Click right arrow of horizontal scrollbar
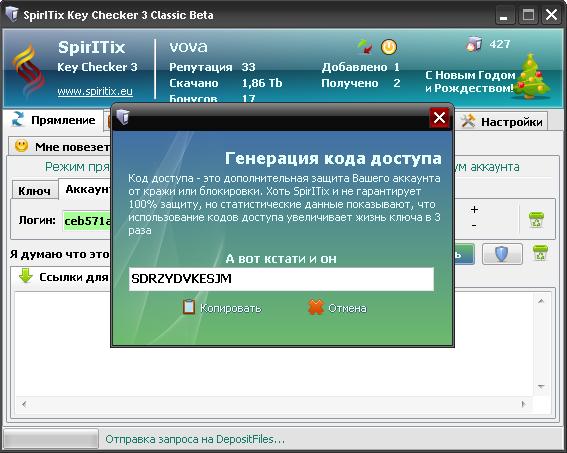This screenshot has height=453, width=567. 523,404
